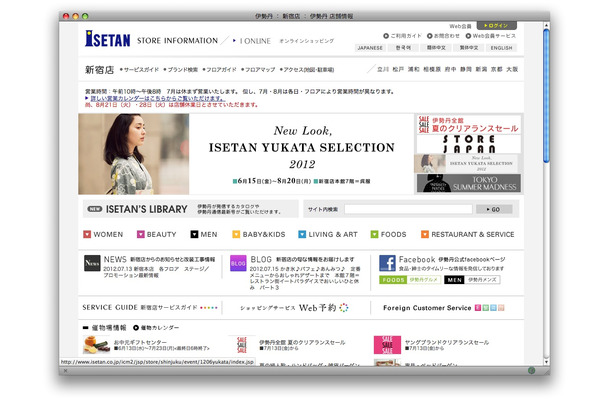This screenshot has height=400, width=610.
Task: Select the JAPANESE language tab
Action: coord(370,48)
